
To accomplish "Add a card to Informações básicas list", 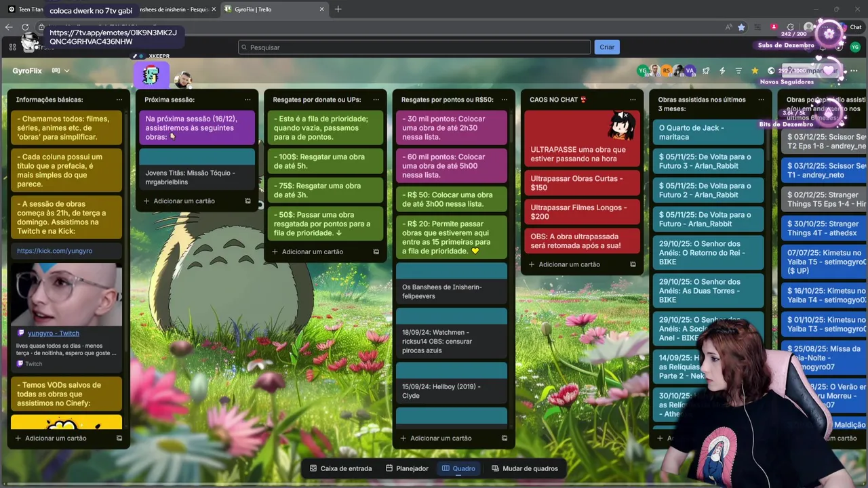I will pyautogui.click(x=57, y=438).
